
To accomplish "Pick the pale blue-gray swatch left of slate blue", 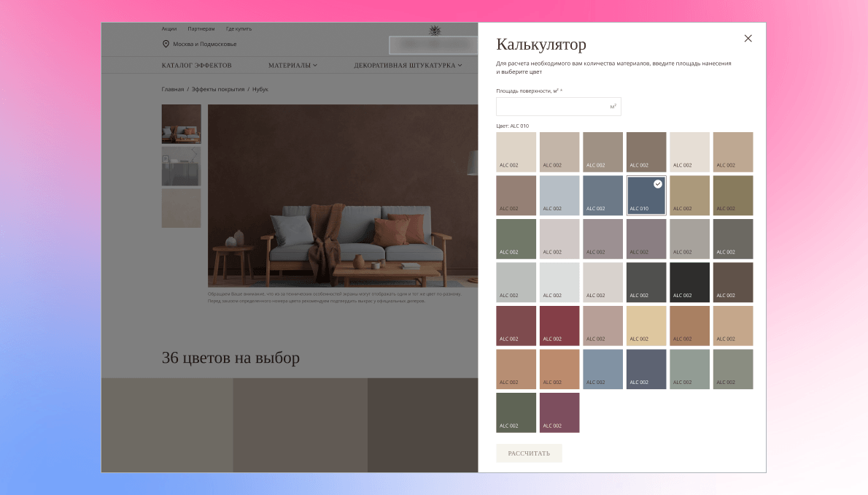I will point(559,195).
